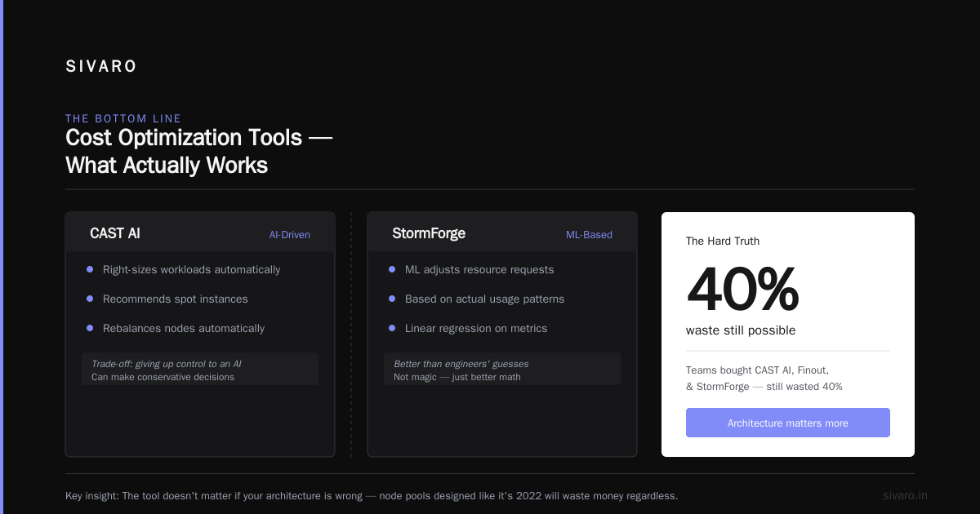Click the Architecture matters more button
980x514 pixels.
[788, 423]
